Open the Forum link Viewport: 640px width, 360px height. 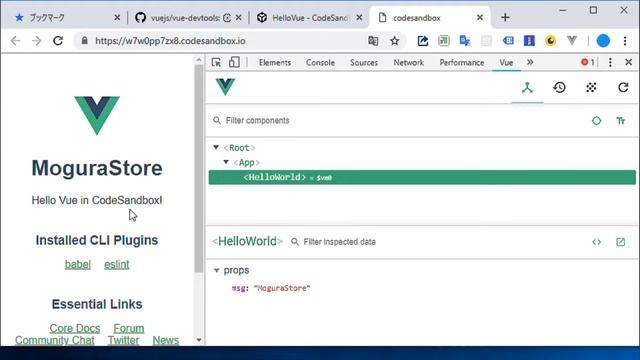pyautogui.click(x=129, y=328)
